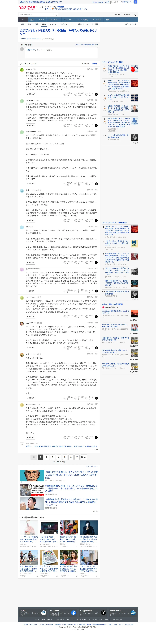Share shiitake's comment on X
The image size is (156, 644).
point(96,125)
